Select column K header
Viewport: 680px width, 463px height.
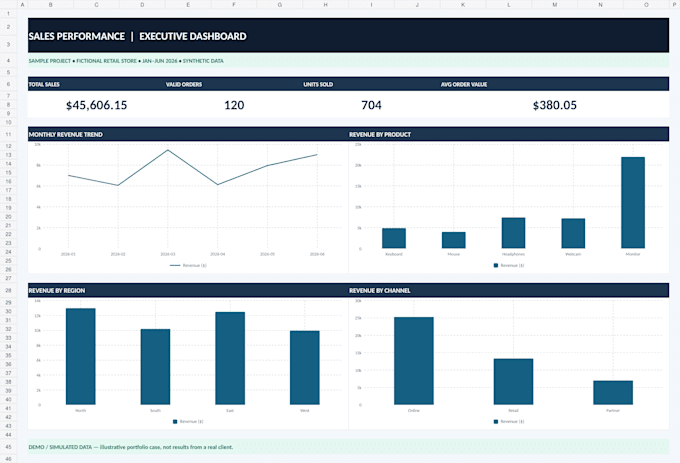pos(463,4)
